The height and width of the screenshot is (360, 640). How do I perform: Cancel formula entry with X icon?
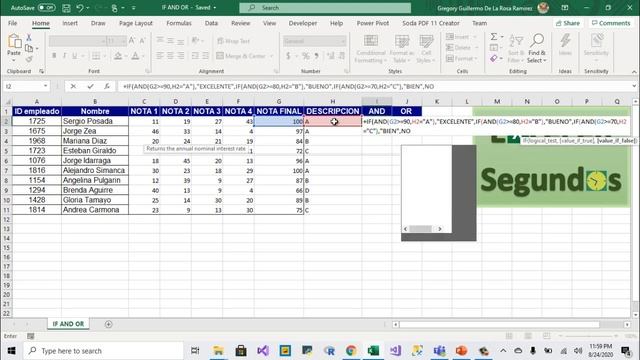[73, 86]
